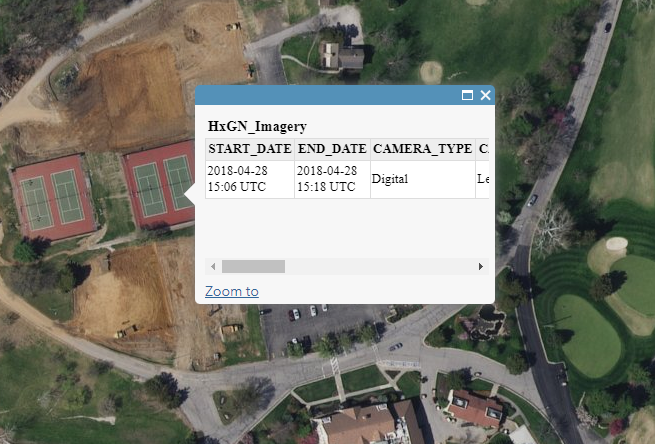The width and height of the screenshot is (655, 444).
Task: Click the Zoom to link
Action: pos(232,291)
